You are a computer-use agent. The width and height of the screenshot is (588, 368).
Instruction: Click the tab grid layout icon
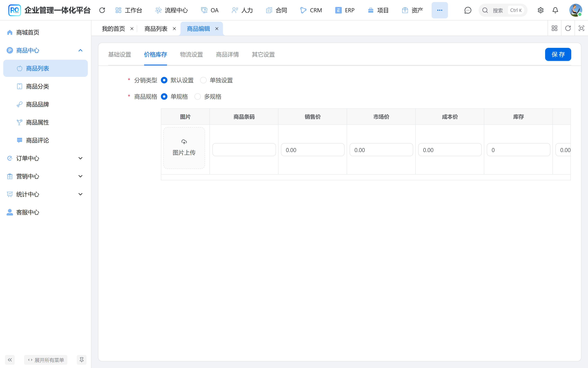(x=555, y=28)
